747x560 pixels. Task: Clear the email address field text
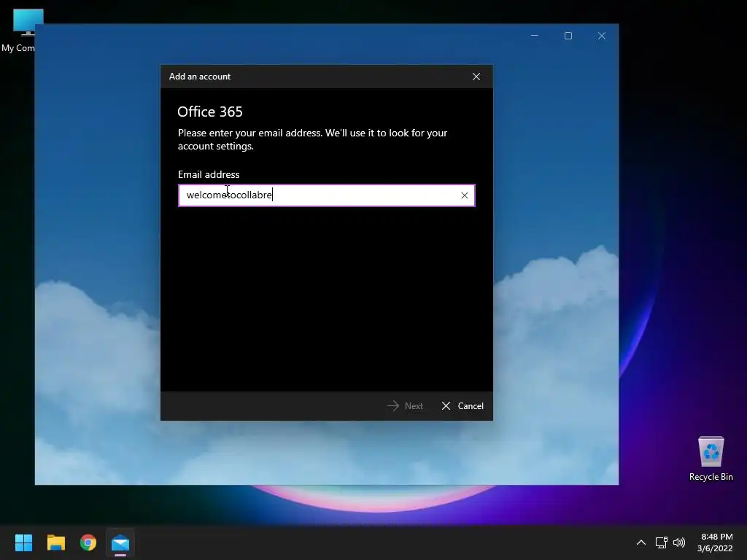(465, 195)
